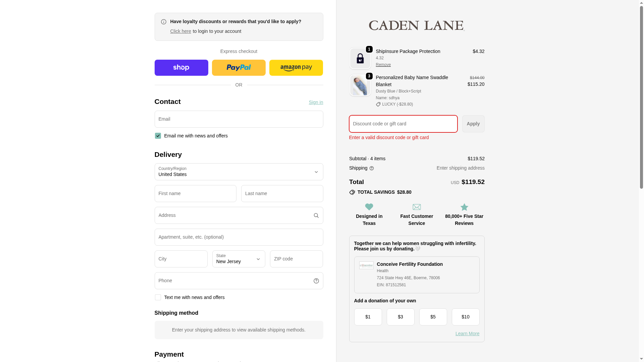
Task: Enable Text me with news and offers
Action: [x=158, y=297]
